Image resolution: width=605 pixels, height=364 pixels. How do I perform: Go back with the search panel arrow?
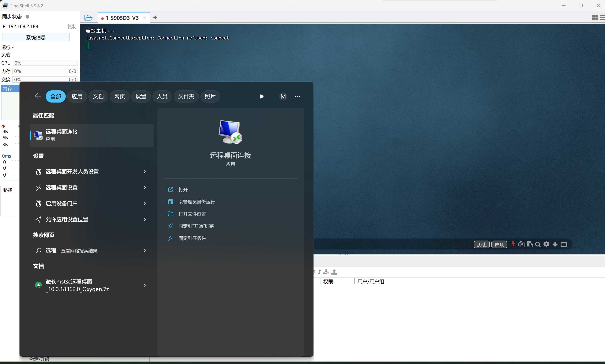[x=38, y=96]
